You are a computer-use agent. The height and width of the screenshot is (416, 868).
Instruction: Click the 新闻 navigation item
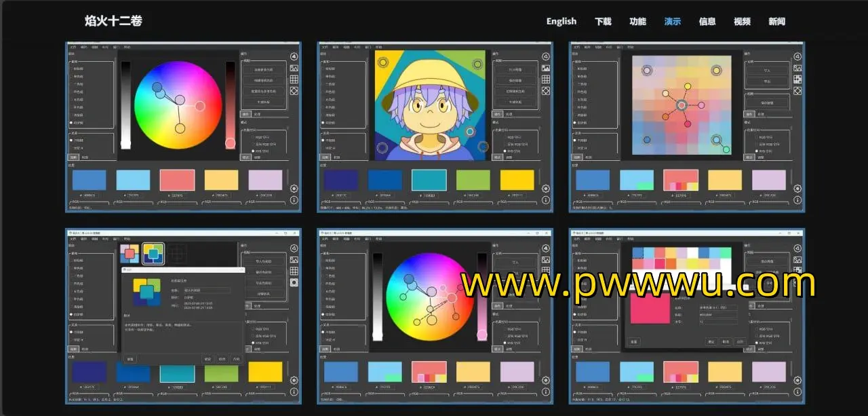[776, 21]
